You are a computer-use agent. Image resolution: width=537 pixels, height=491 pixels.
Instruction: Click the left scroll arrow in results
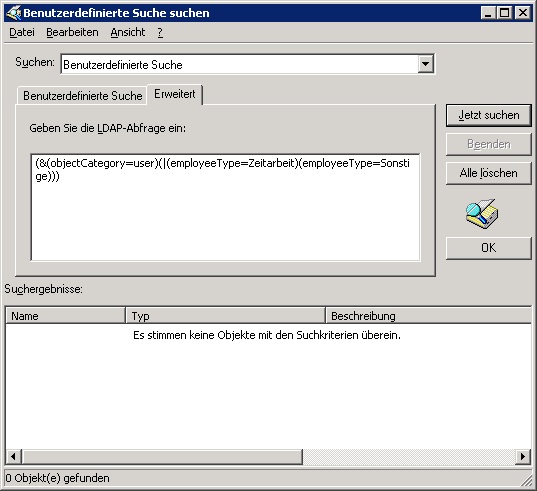coord(14,456)
